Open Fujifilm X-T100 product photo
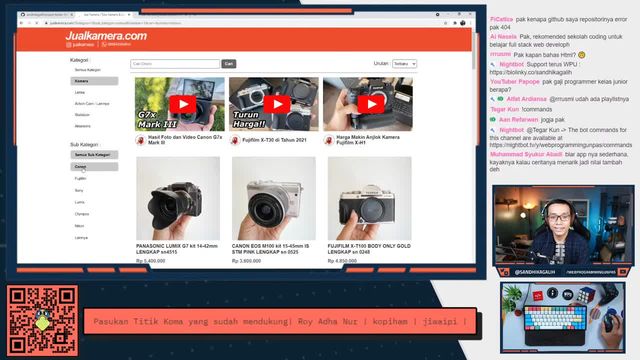 [x=369, y=198]
